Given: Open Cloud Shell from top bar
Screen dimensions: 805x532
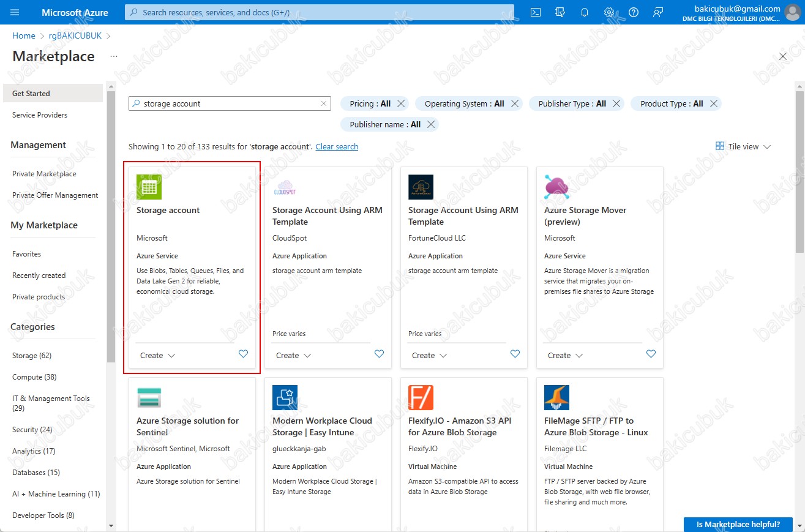Looking at the screenshot, I should [x=536, y=12].
